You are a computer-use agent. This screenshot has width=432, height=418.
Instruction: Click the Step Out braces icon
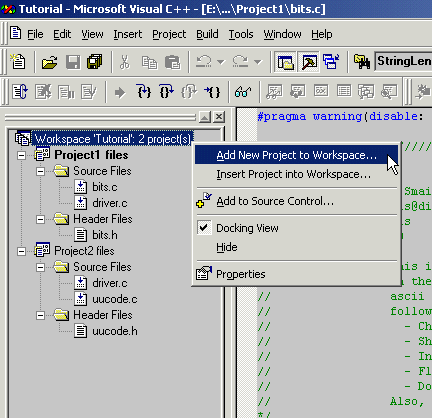[x=189, y=91]
